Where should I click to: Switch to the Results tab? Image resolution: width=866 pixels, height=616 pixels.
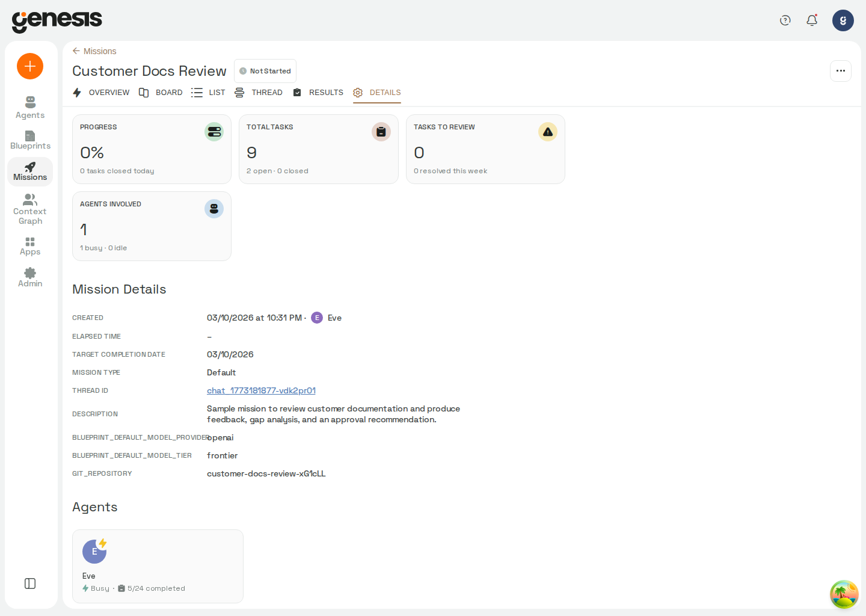pos(318,93)
